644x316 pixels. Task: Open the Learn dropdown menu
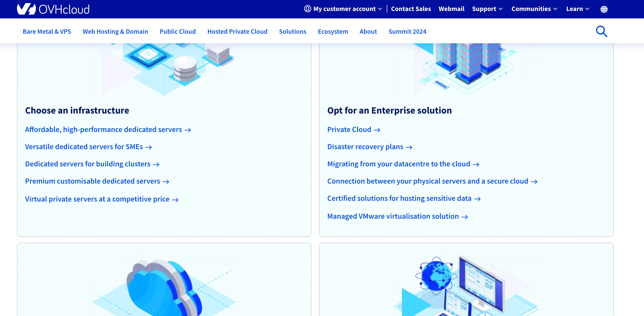click(578, 9)
